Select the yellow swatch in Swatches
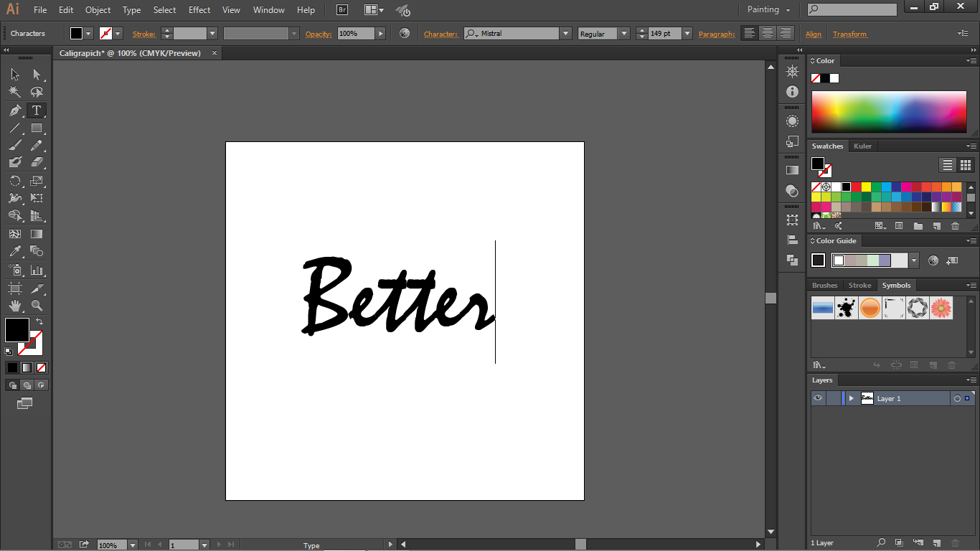The width and height of the screenshot is (980, 551). click(x=867, y=187)
